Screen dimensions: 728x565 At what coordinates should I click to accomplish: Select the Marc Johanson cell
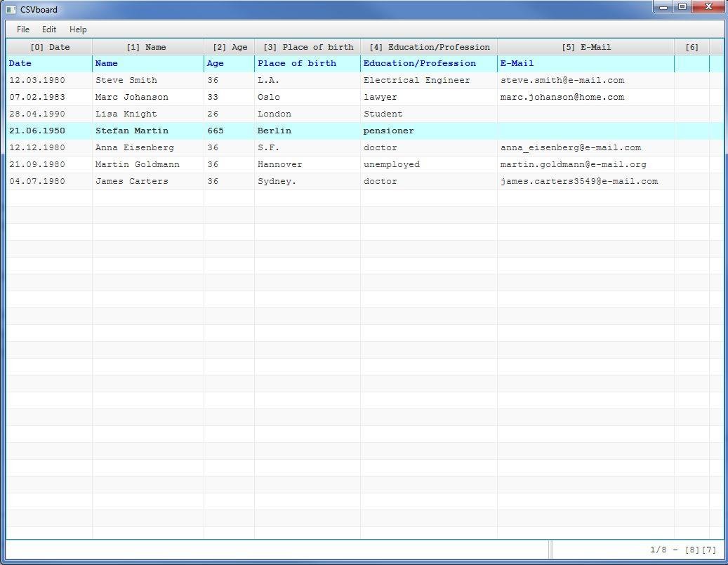148,97
